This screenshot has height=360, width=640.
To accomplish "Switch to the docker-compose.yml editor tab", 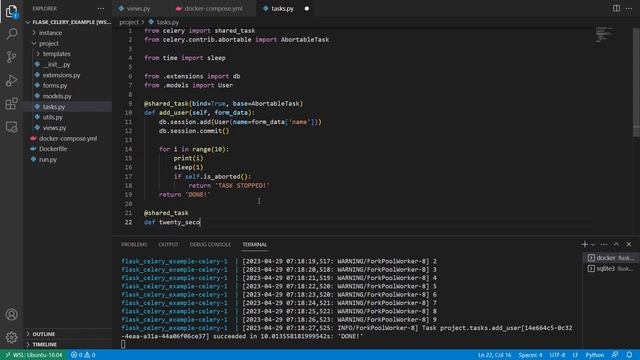I will [x=213, y=9].
